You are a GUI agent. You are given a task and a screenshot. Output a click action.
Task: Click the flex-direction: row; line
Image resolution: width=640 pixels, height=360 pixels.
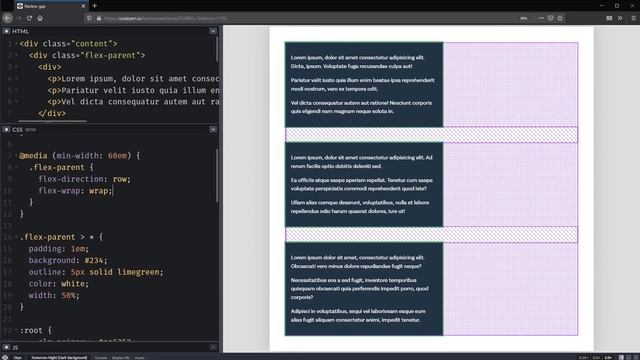[84, 179]
